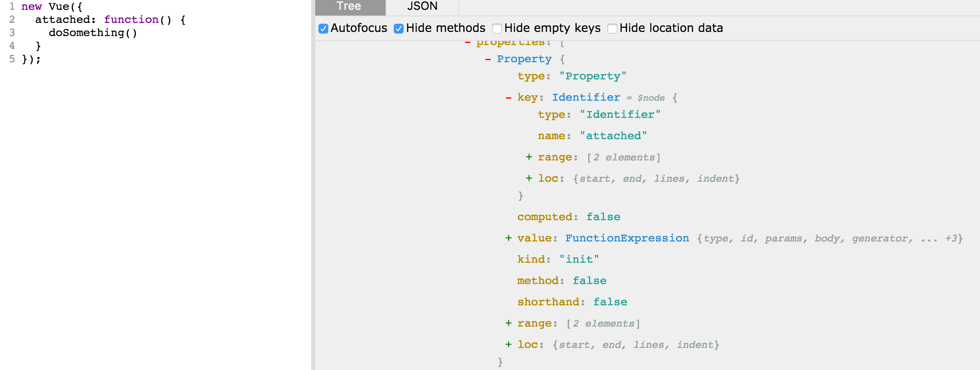Switch to the JSON tab
The height and width of the screenshot is (370, 980).
click(422, 6)
